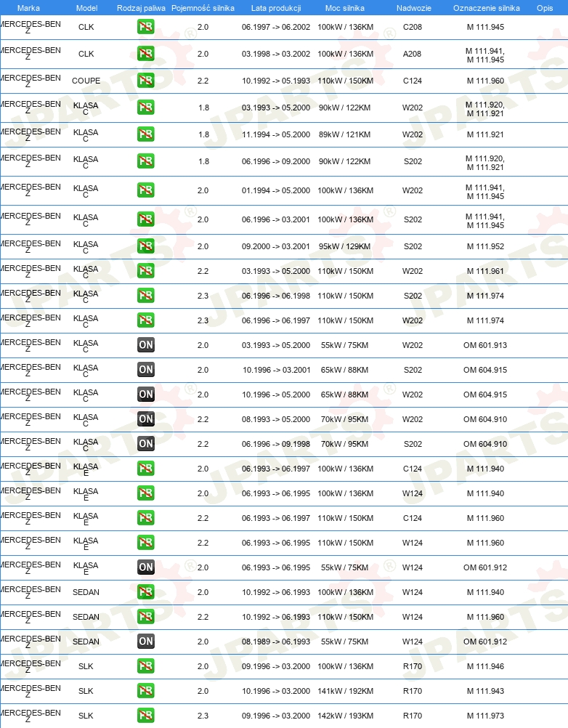
Task: Click the Rodzaj paliwa column header
Action: coord(141,8)
